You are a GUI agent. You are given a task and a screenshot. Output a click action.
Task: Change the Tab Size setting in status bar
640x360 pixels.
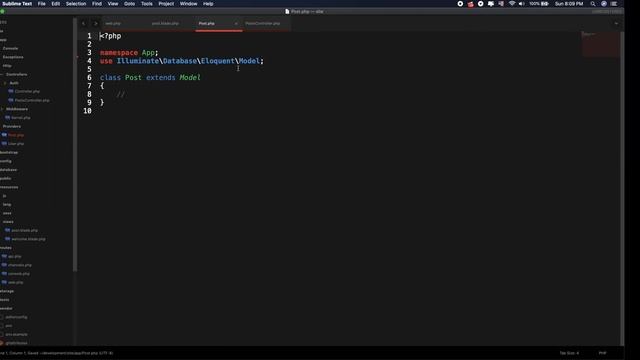tap(569, 353)
